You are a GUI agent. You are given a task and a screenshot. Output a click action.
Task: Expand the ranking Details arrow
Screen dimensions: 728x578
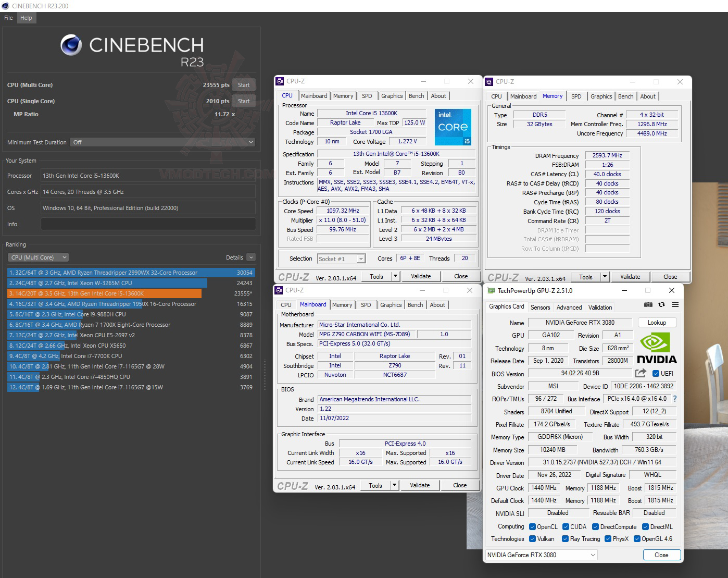[x=251, y=257]
